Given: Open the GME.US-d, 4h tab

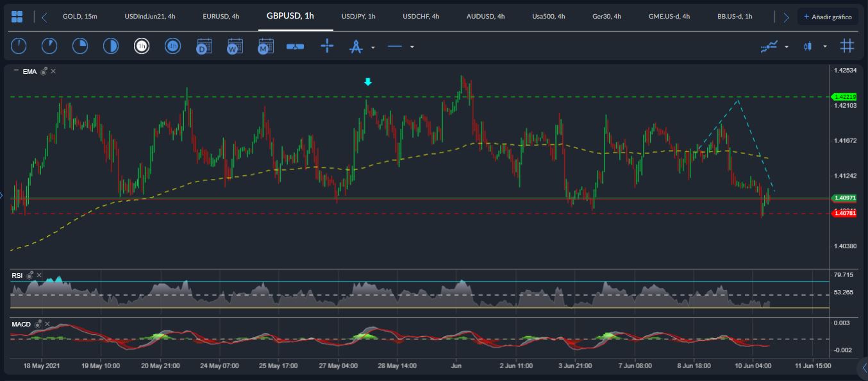Looking at the screenshot, I should click(x=669, y=16).
